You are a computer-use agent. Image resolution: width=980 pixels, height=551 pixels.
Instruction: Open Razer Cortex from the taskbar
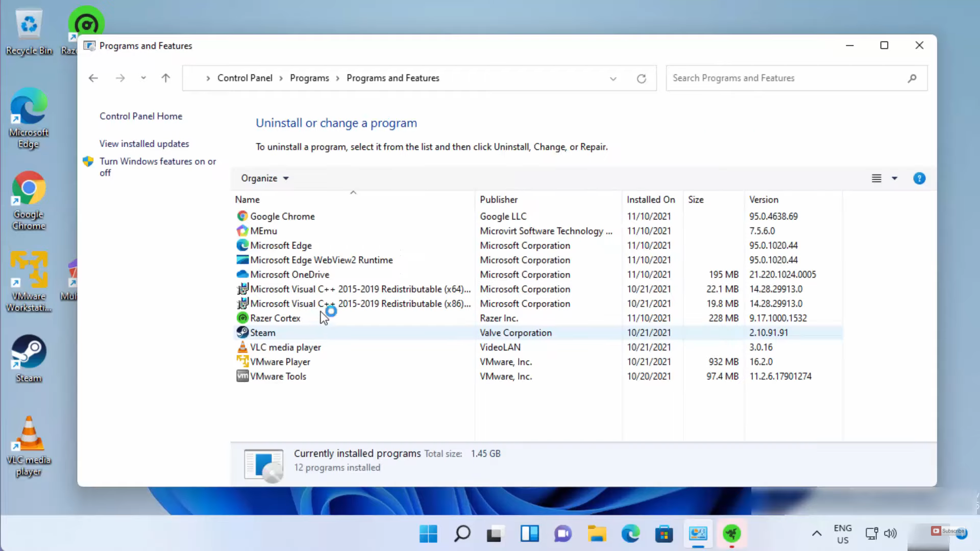[x=731, y=534]
